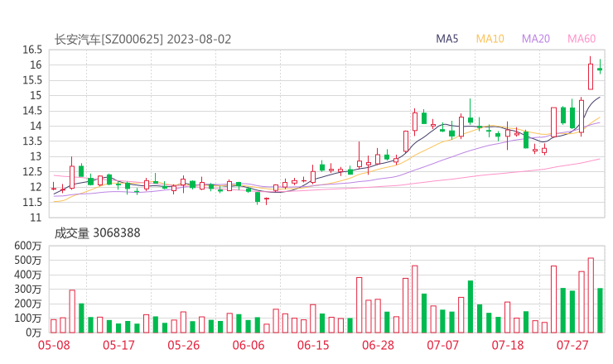
Task: Click the 06-28 date label
Action: coord(378,345)
